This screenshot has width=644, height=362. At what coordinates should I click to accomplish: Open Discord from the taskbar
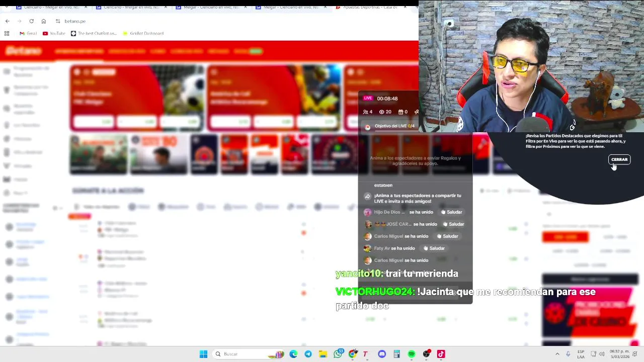(x=382, y=354)
